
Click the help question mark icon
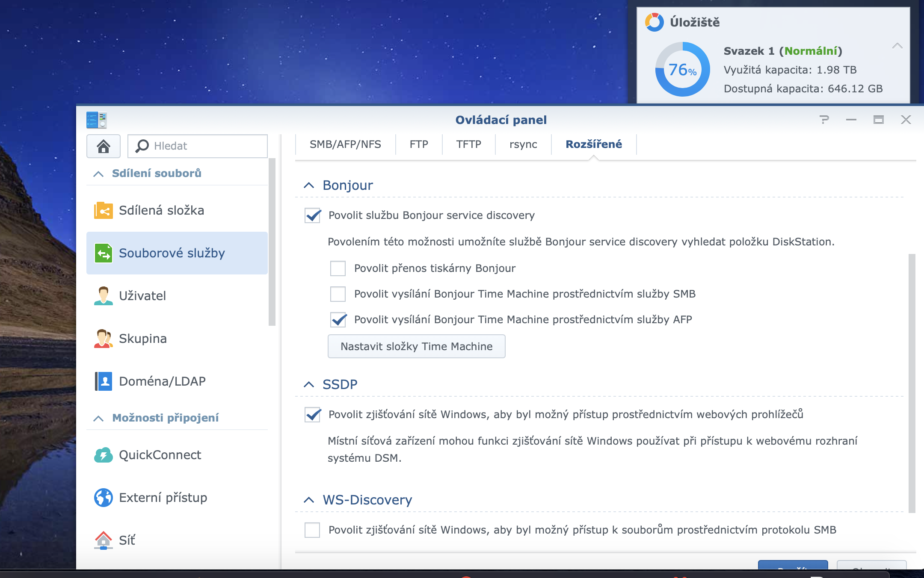[824, 120]
